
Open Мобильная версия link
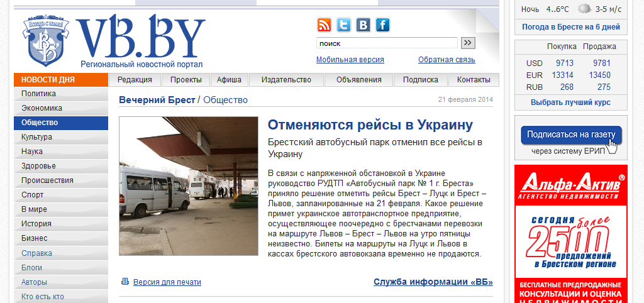[350, 60]
